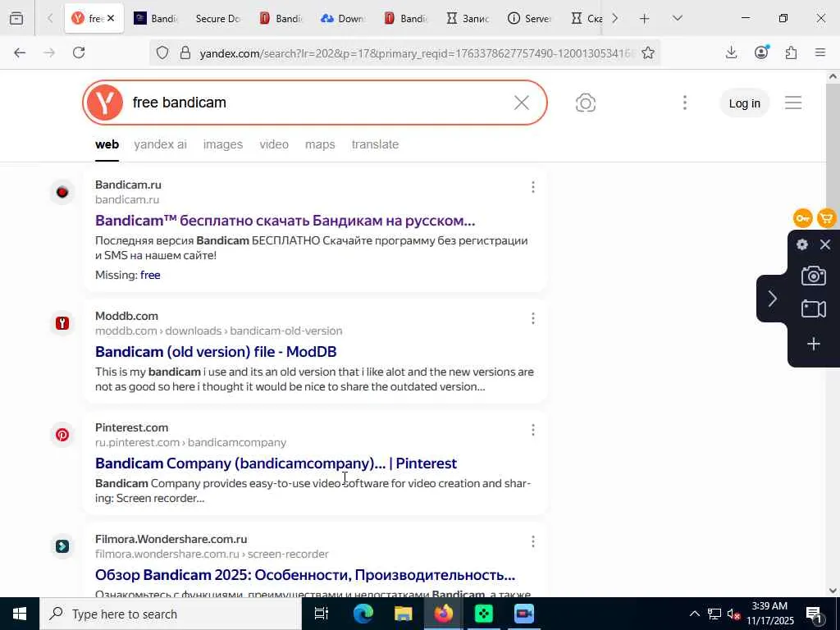Expand the list all tabs dropdown arrow
Viewport: 840px width, 630px height.
click(677, 18)
